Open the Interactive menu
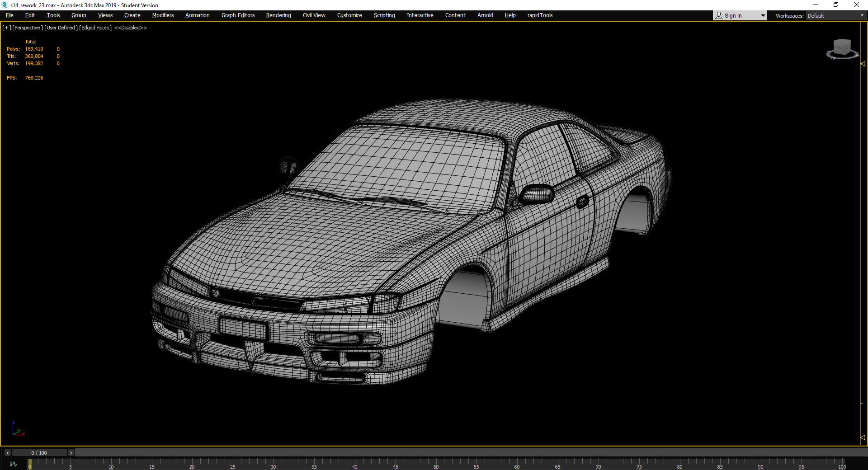868x470 pixels. (x=420, y=15)
